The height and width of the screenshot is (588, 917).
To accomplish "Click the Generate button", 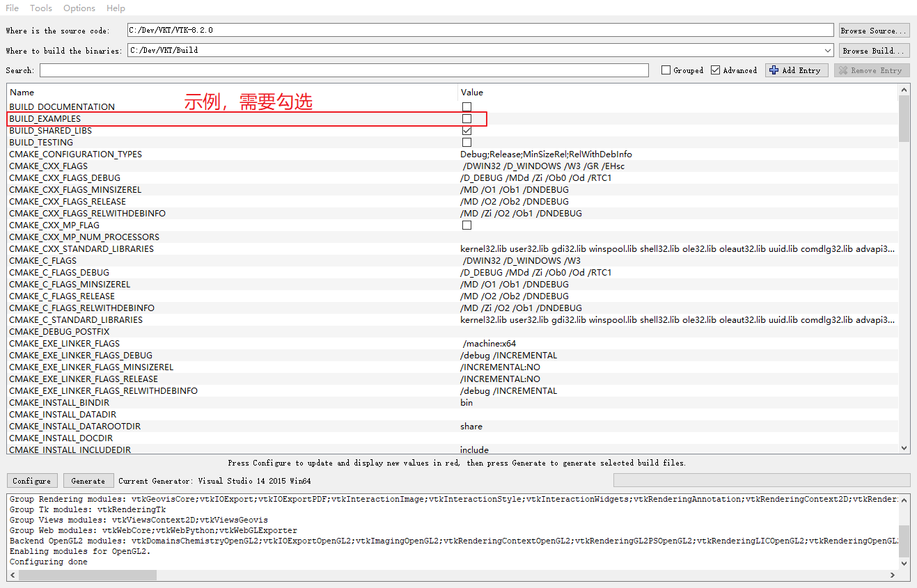I will click(88, 480).
